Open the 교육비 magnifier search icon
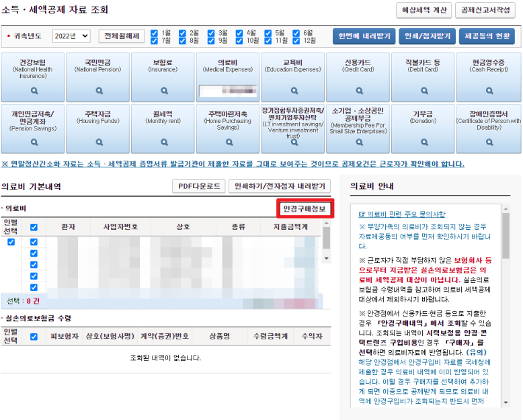523x420 pixels. (x=294, y=91)
